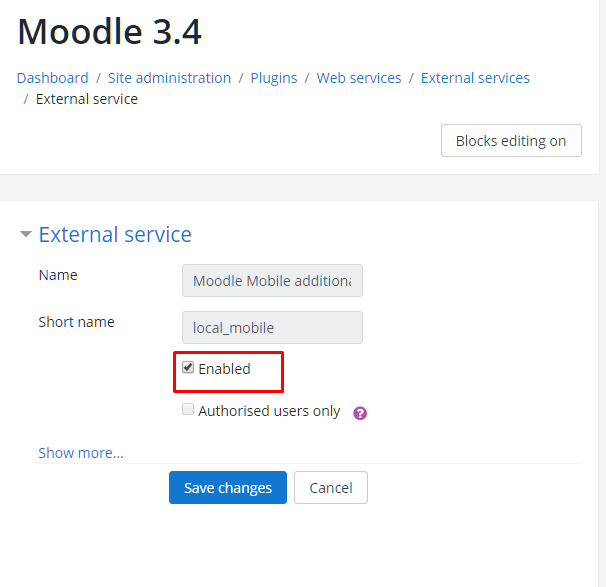Click the Moodle 3.4 page heading
The height and width of the screenshot is (587, 606).
pyautogui.click(x=110, y=32)
